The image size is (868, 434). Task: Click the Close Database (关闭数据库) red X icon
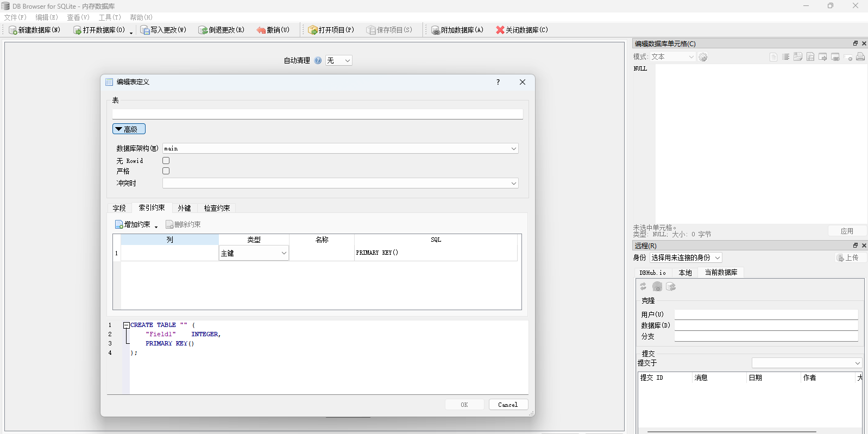tap(500, 30)
